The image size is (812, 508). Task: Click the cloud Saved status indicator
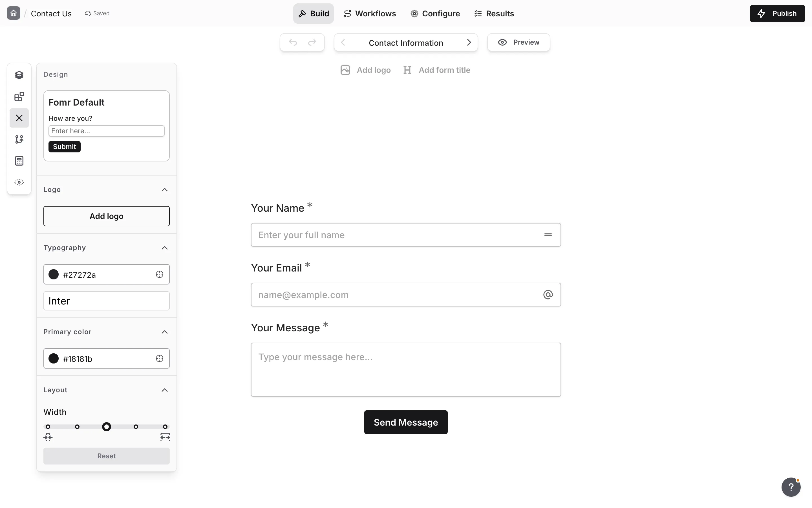click(x=97, y=14)
